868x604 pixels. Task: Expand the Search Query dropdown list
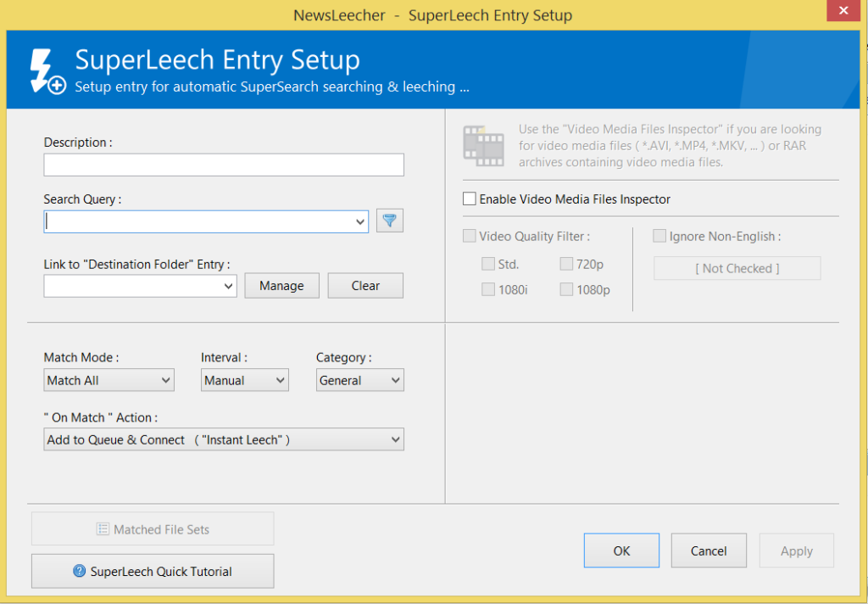[360, 221]
